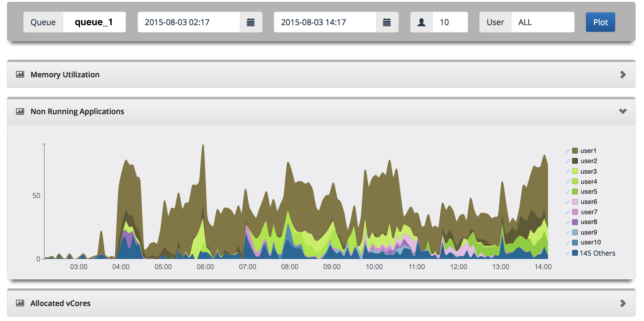Expand the Memory Utilization panel chevron

(x=623, y=74)
